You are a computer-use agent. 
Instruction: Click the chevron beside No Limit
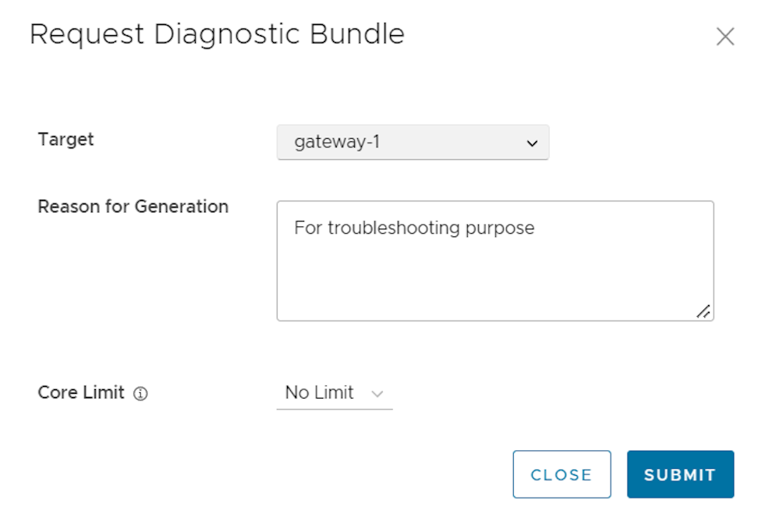[x=377, y=394]
